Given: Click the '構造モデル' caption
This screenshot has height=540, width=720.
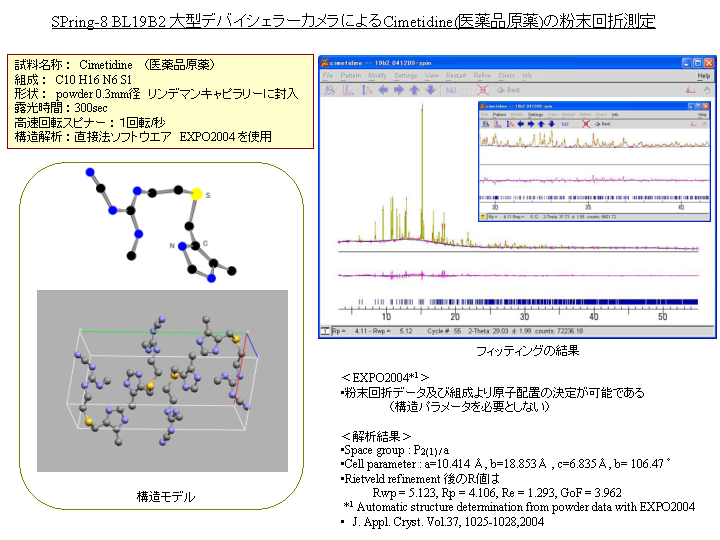Looking at the screenshot, I should coord(166,497).
